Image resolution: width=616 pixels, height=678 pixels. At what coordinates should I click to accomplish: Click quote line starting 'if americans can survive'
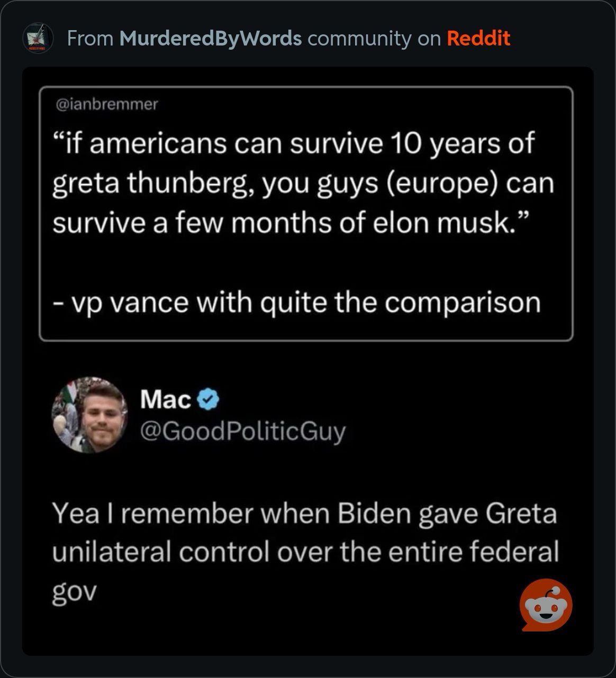coord(294,144)
